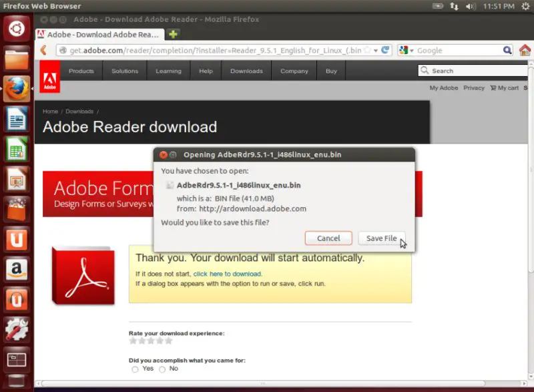Click the search magnifier in Google box
This screenshot has width=534, height=392.
pos(507,50)
